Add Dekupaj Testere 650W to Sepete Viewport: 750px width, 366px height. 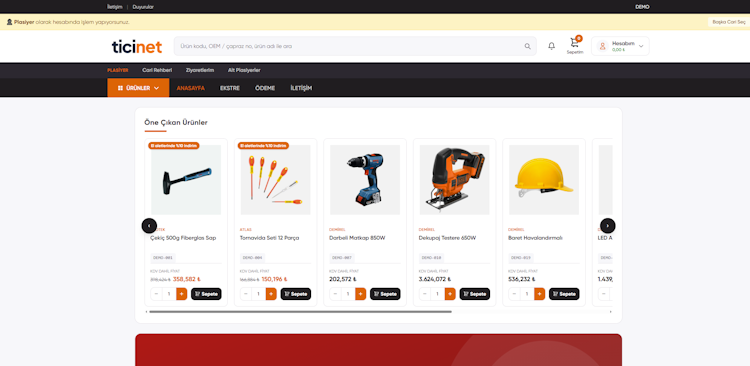click(474, 294)
